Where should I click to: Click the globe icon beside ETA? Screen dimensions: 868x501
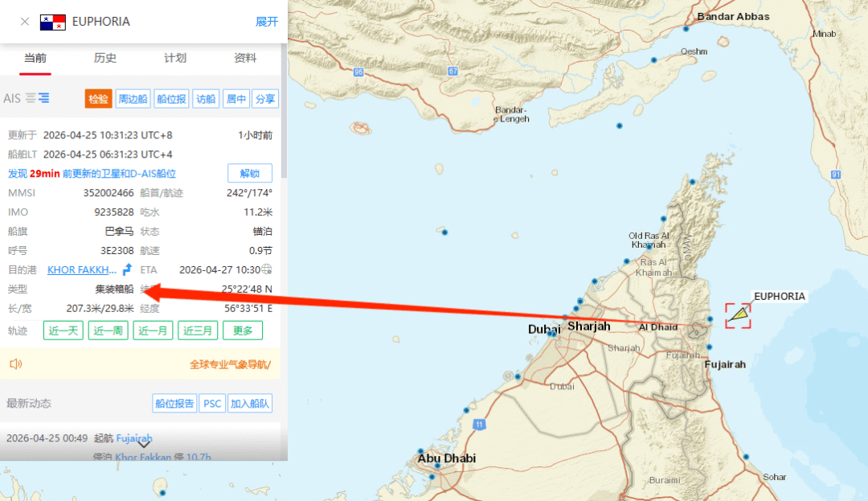click(267, 269)
